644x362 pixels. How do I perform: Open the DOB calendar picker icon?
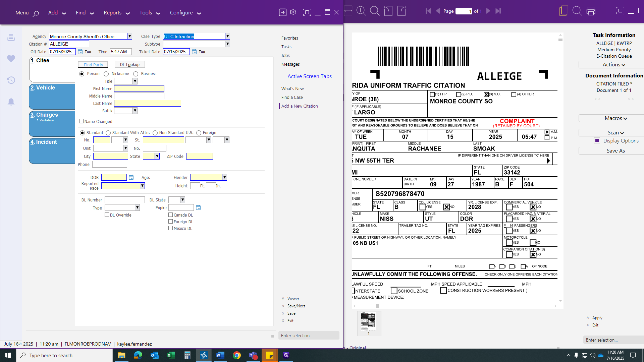click(x=131, y=177)
